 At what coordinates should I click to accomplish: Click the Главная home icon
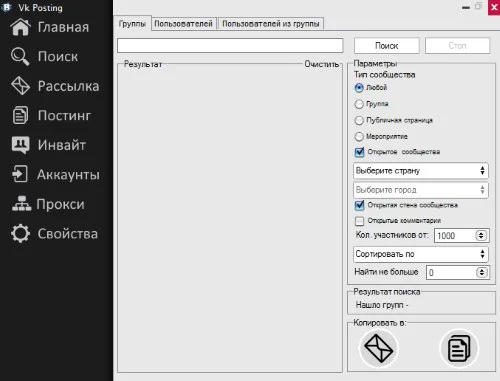[x=21, y=27]
